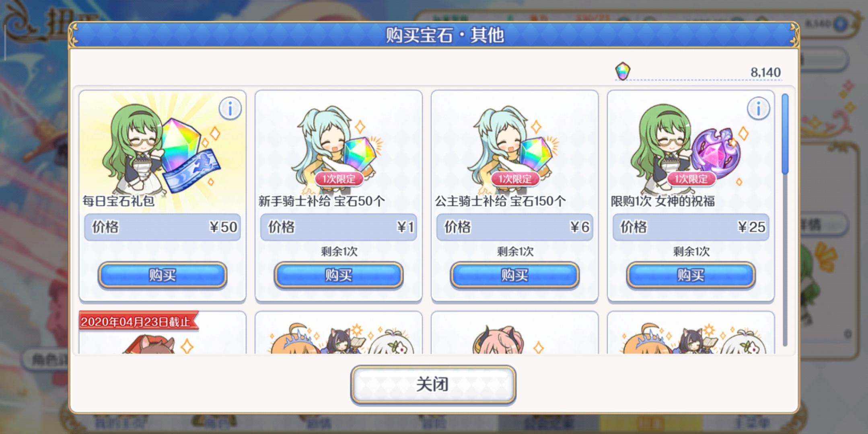Click the rainbow gem balance icon
Screen dimensions: 868x434
point(623,72)
